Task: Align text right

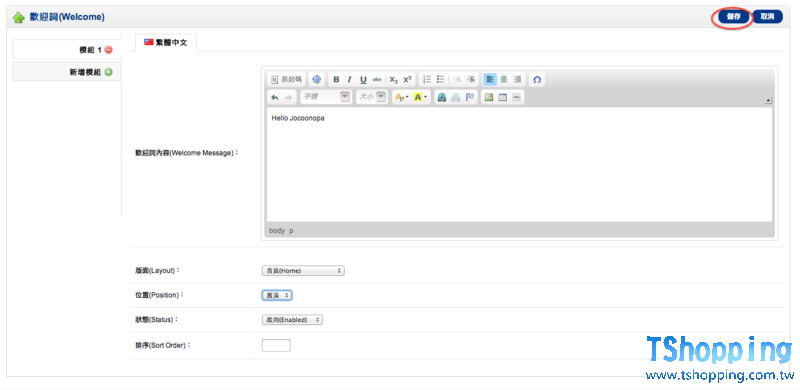Action: 517,80
